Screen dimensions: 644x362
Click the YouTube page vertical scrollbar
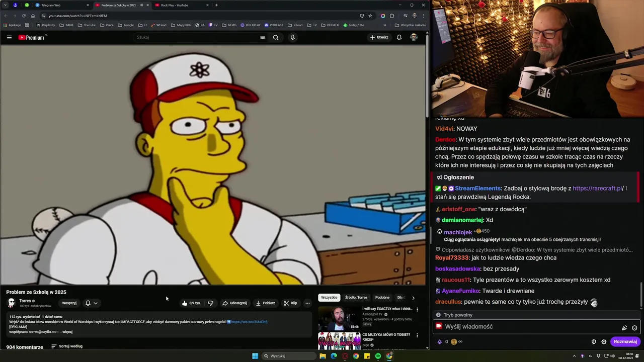[427, 75]
